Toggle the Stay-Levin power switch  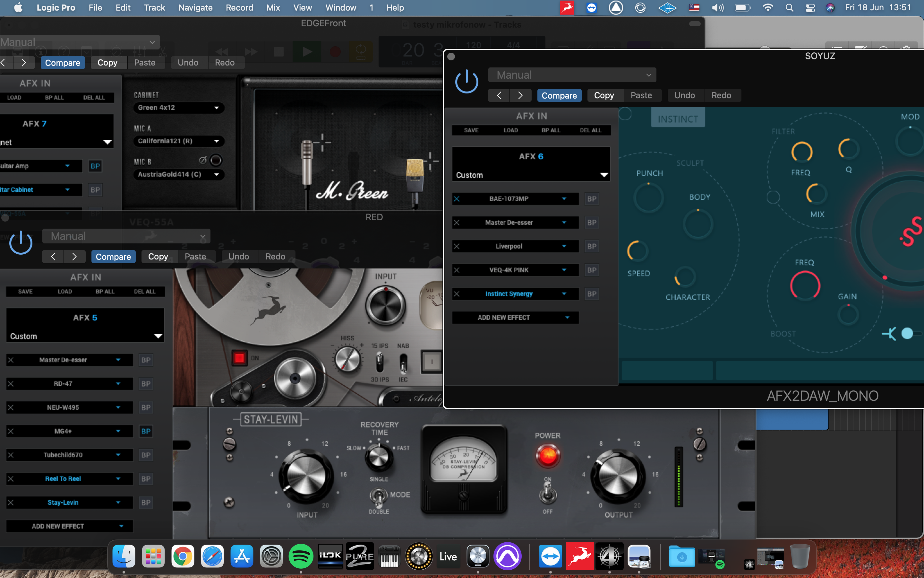click(x=548, y=493)
